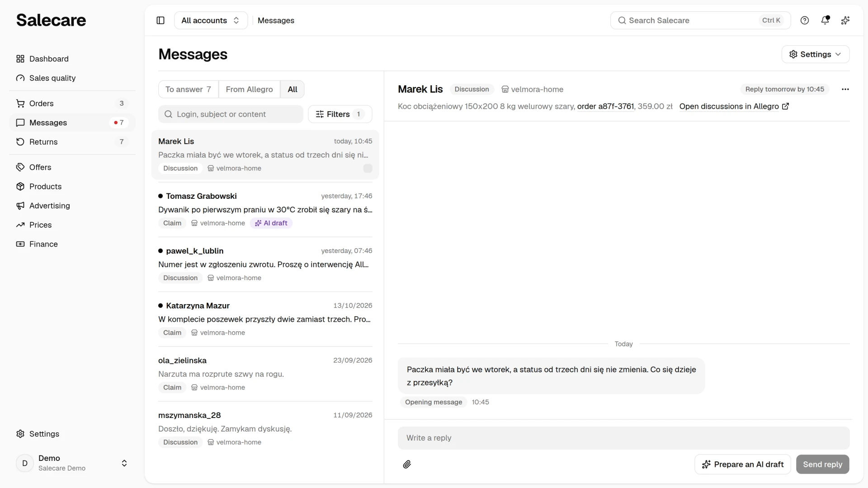
Task: Open Orders in the sidebar
Action: click(x=72, y=103)
